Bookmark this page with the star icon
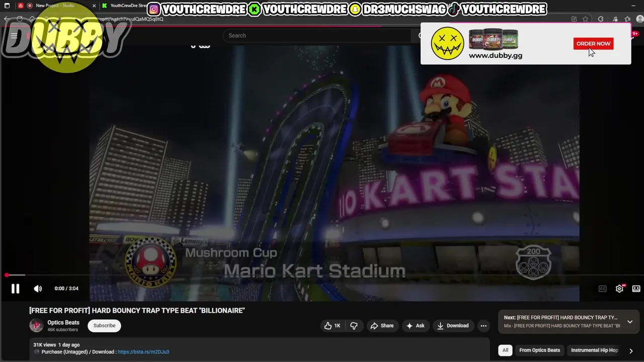This screenshot has width=644, height=362. 586,19
